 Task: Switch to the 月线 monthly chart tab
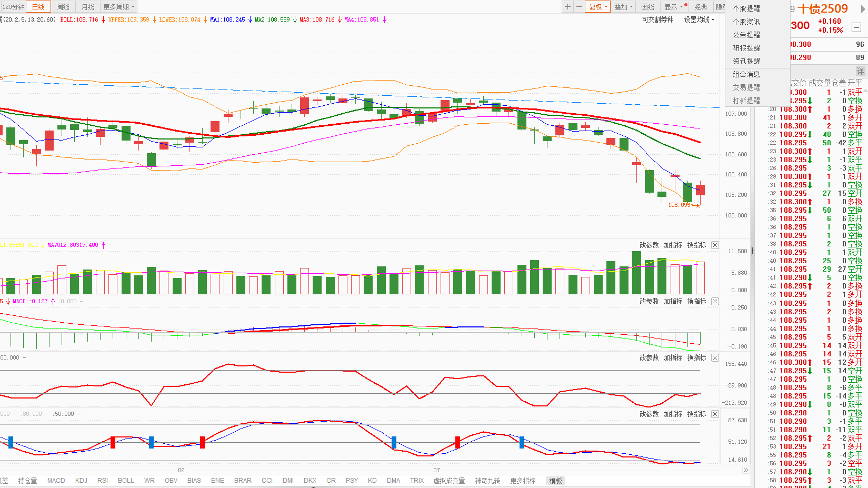click(x=88, y=7)
